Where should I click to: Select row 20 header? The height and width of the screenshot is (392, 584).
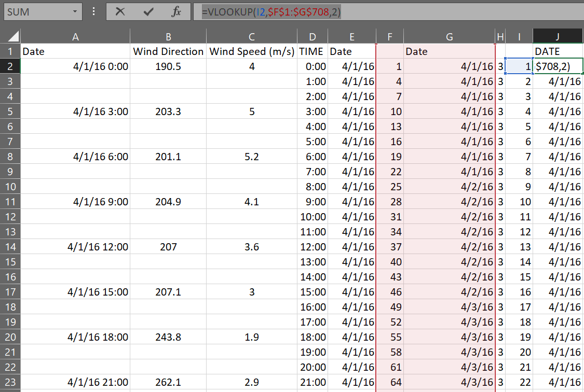click(x=10, y=337)
